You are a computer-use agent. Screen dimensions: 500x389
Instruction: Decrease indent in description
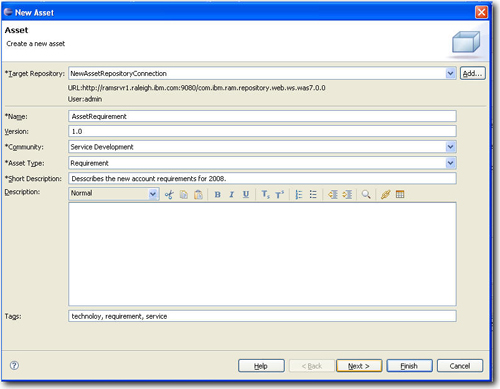tap(333, 194)
